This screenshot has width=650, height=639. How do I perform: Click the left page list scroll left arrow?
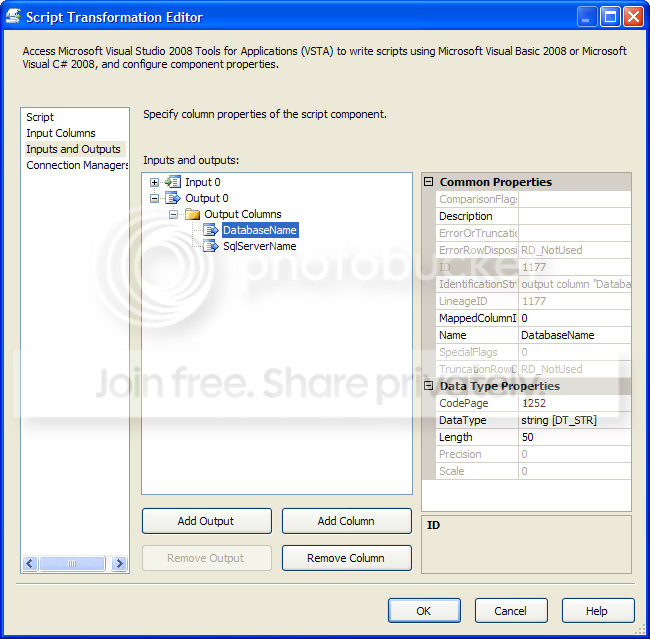[30, 563]
